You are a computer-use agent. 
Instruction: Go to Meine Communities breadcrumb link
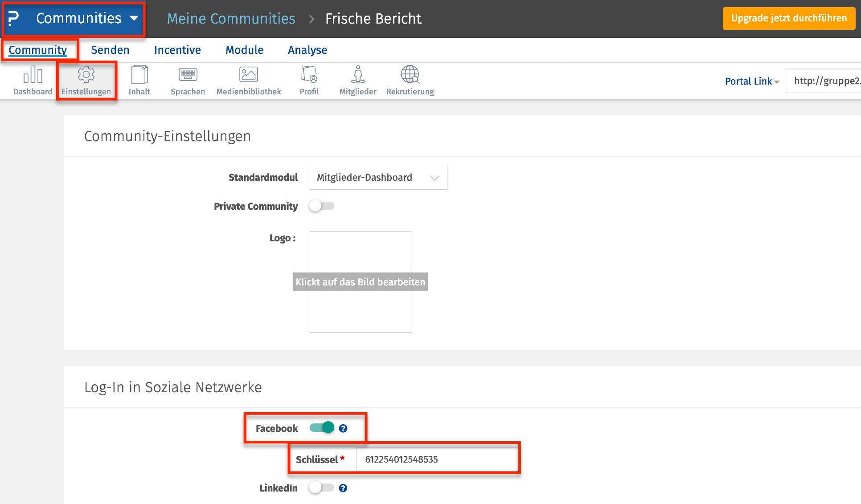pos(231,19)
